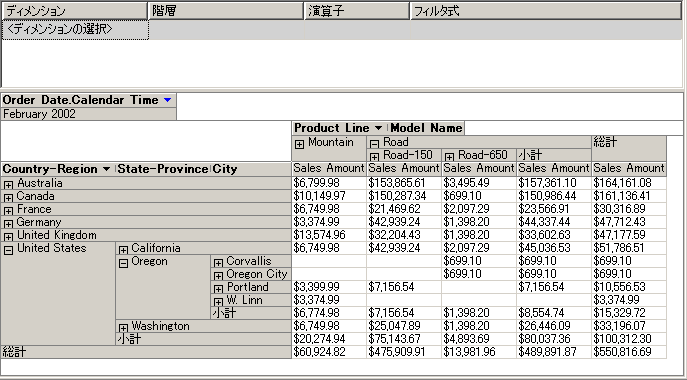Expand the California state row

point(124,250)
